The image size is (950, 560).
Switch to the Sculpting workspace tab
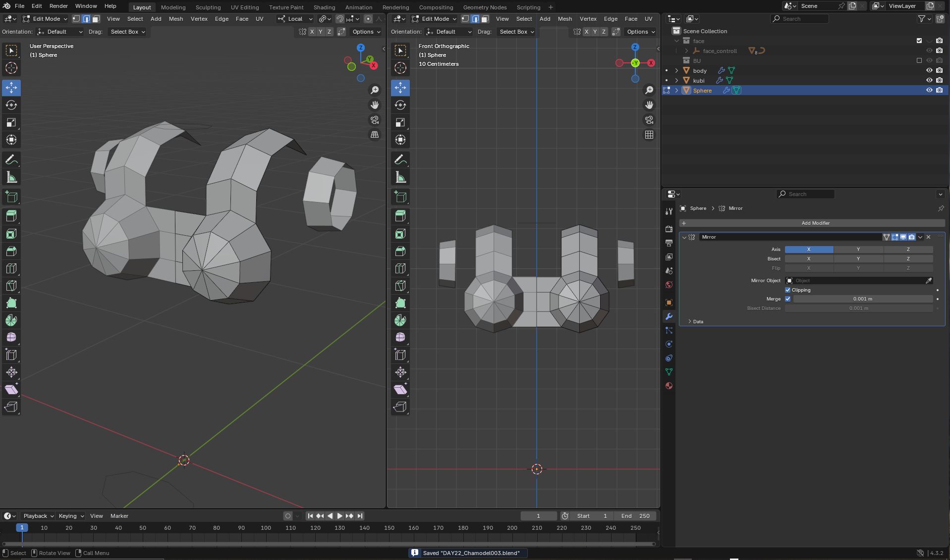click(208, 7)
